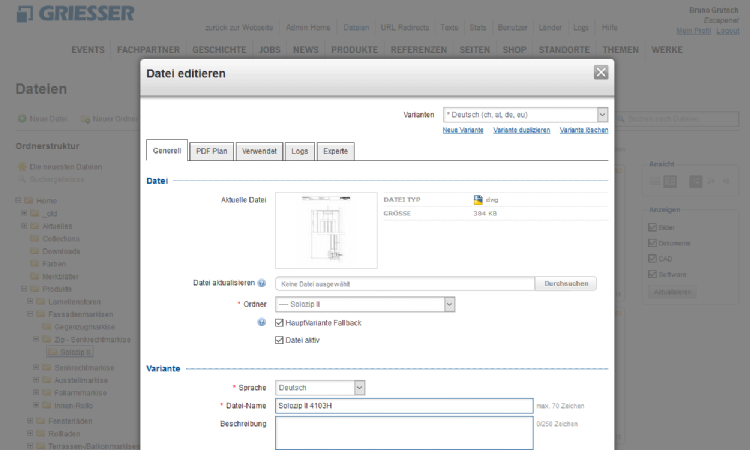Click the info icon beside HauptVariante Fallback
The height and width of the screenshot is (450, 750).
point(262,322)
